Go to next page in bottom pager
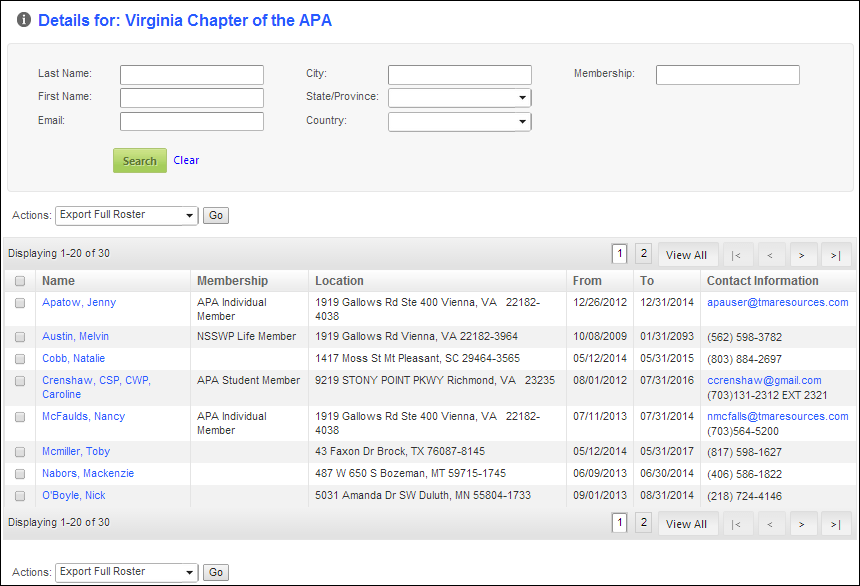Screen dimensions: 860x586 click(802, 523)
